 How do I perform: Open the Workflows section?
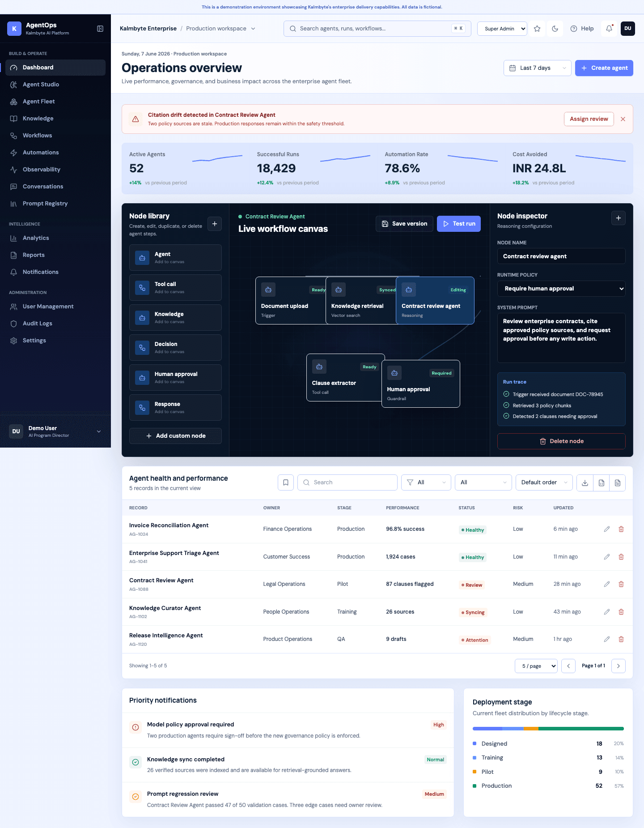[55, 136]
